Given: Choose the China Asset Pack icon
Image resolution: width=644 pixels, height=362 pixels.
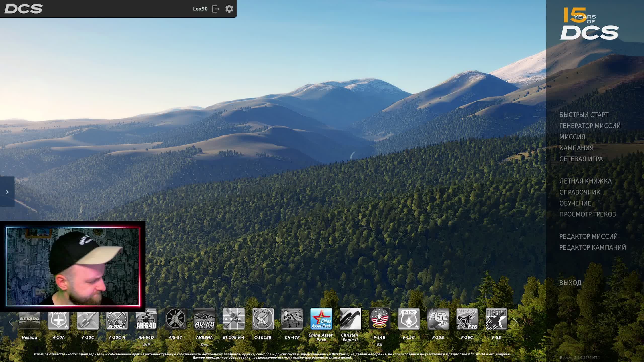Looking at the screenshot, I should click(321, 319).
